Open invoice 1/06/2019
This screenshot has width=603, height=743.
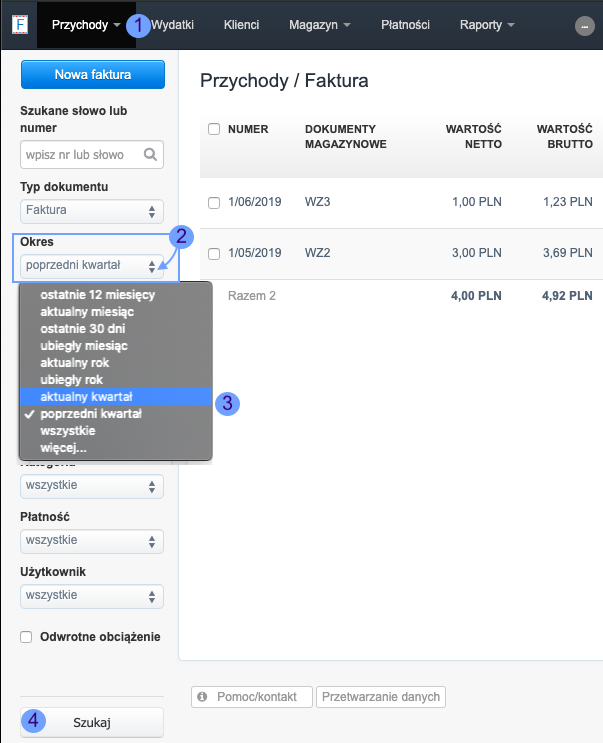click(255, 202)
